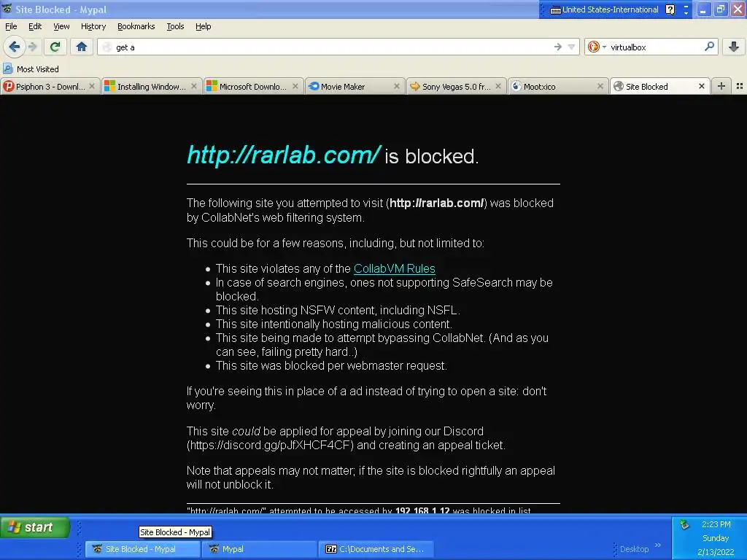Select Site Blocked - Mypal taskbar button

pos(142,549)
